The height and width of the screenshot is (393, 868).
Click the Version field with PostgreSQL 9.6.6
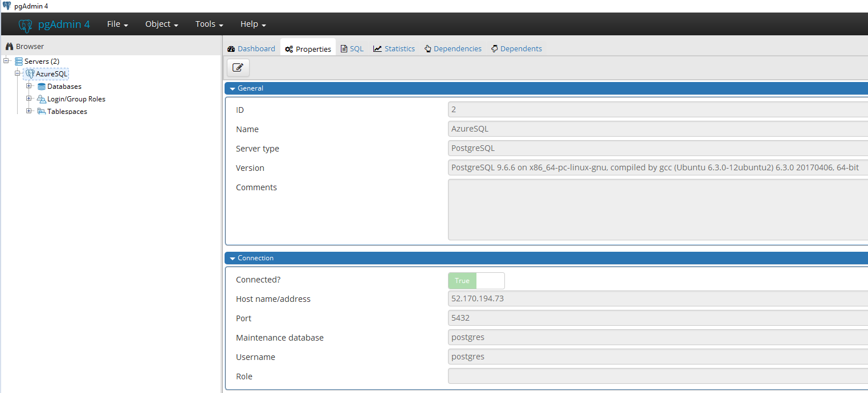click(658, 167)
